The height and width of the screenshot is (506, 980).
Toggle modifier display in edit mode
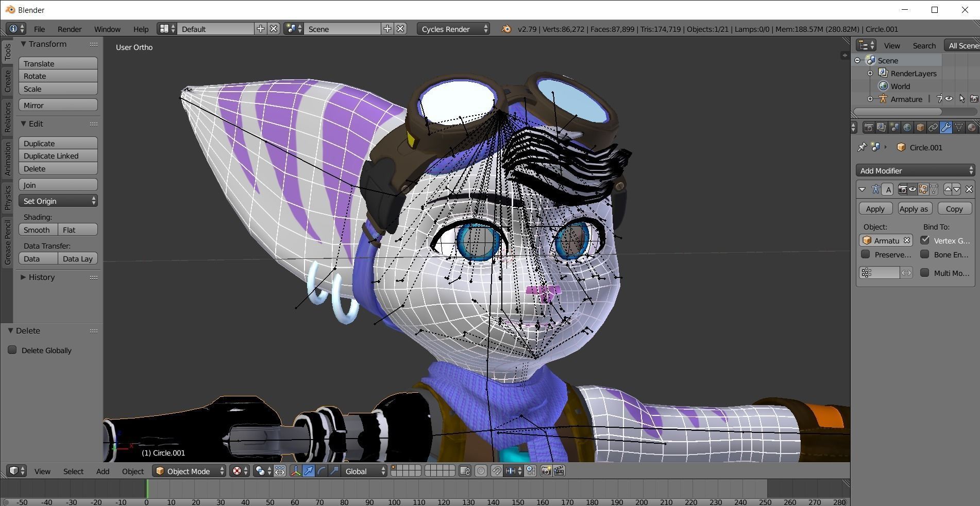tap(923, 189)
